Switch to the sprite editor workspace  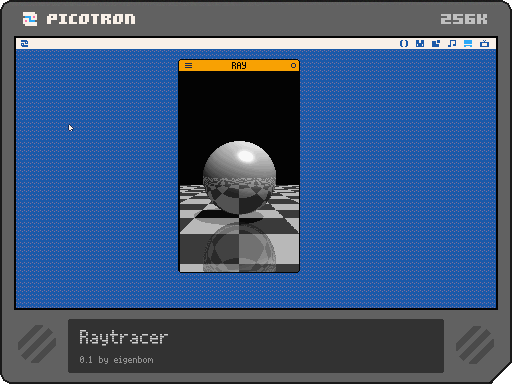[420, 43]
